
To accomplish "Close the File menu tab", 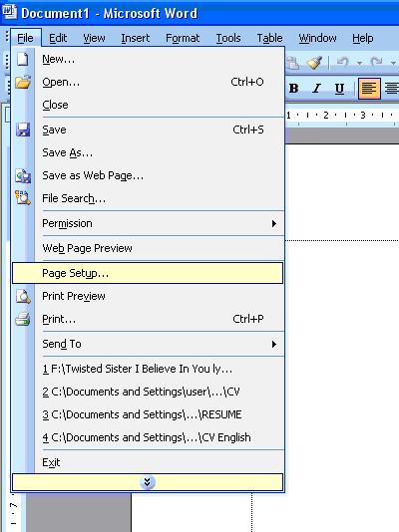I will click(26, 38).
